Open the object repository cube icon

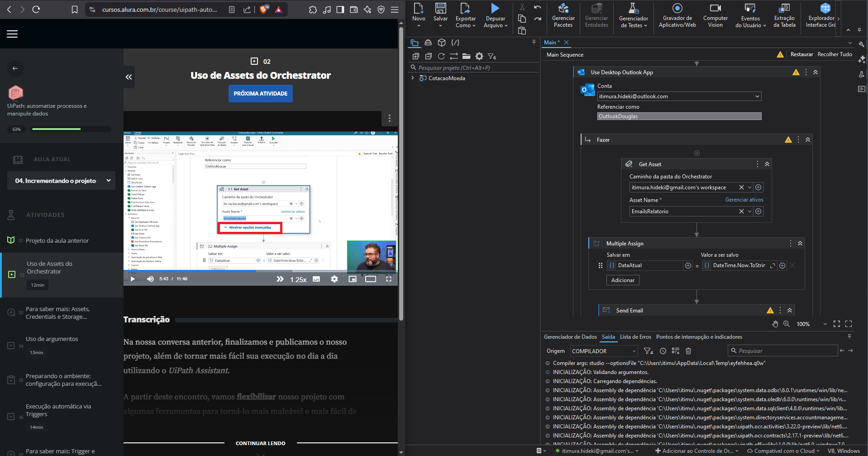click(442, 43)
